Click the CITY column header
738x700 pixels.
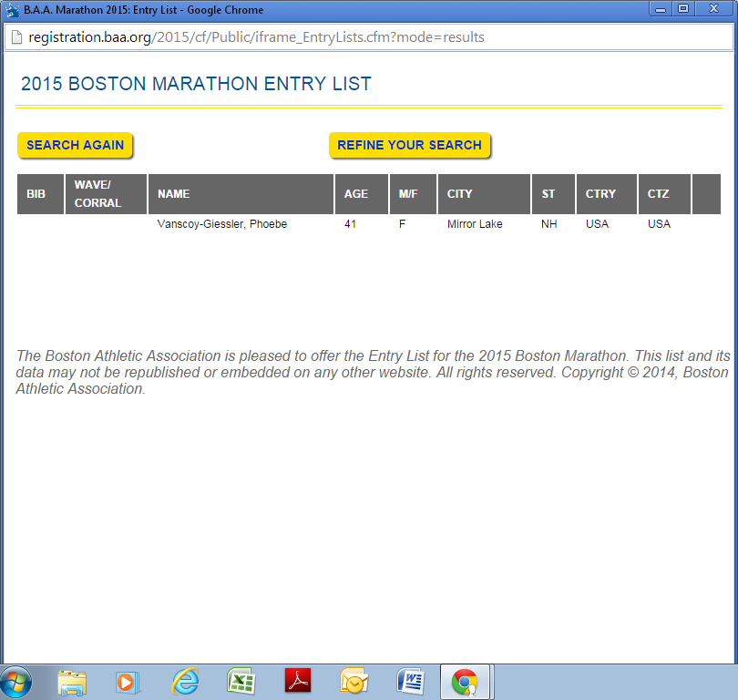point(484,194)
